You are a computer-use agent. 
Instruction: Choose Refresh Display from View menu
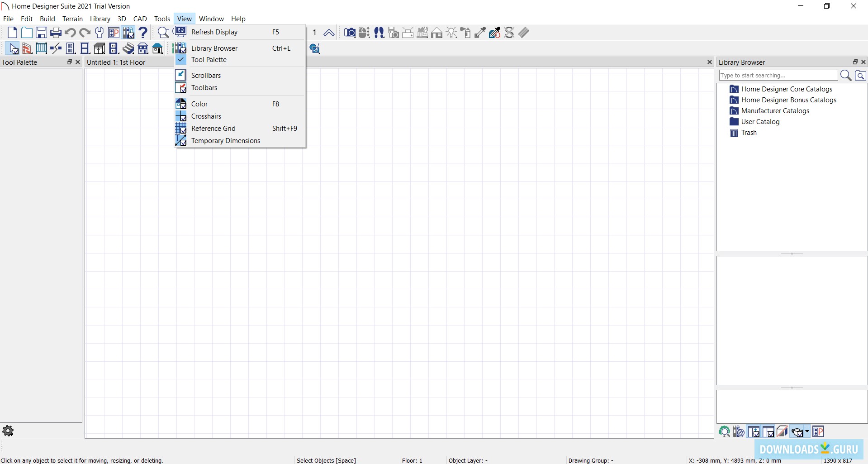214,32
